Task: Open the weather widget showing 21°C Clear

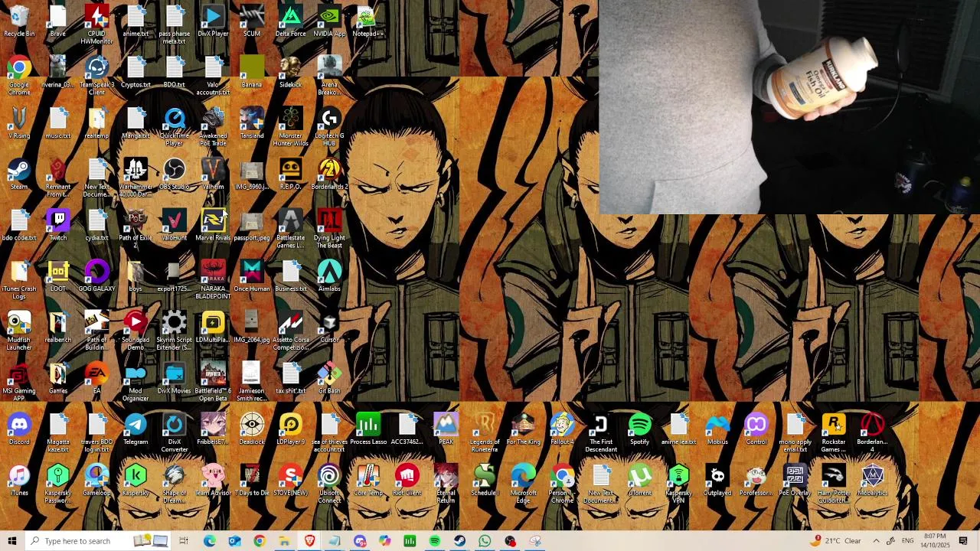Action: pyautogui.click(x=835, y=541)
